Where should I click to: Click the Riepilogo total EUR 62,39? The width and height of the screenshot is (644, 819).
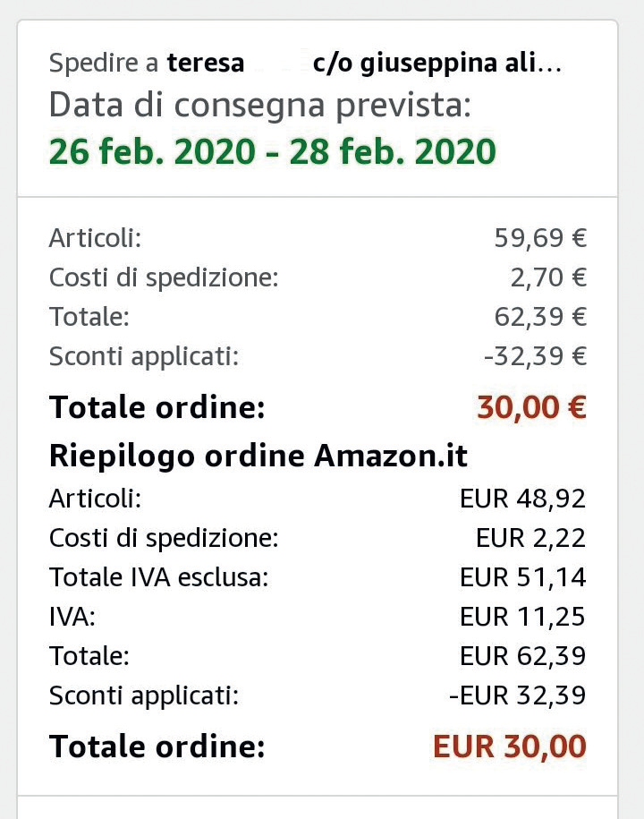click(523, 656)
